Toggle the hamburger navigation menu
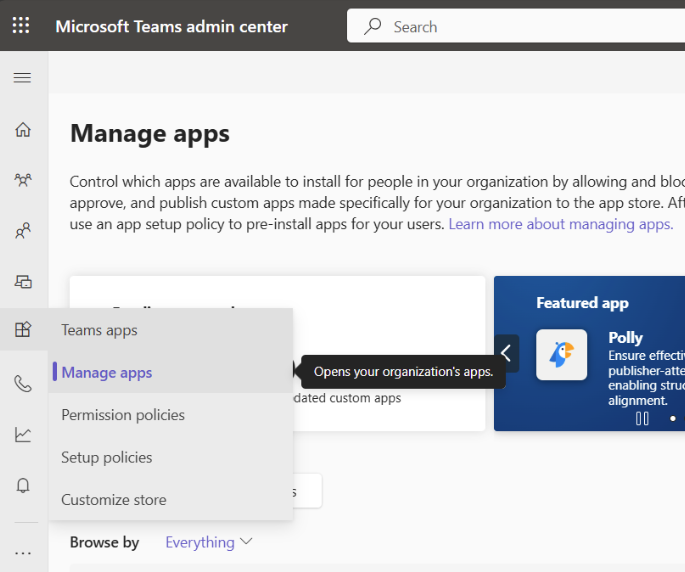 [x=22, y=78]
